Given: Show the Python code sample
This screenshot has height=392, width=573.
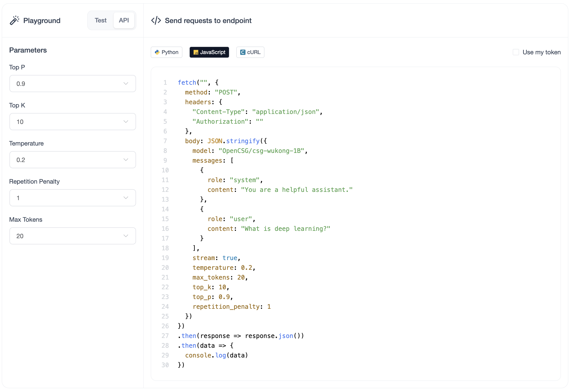Looking at the screenshot, I should [x=166, y=52].
